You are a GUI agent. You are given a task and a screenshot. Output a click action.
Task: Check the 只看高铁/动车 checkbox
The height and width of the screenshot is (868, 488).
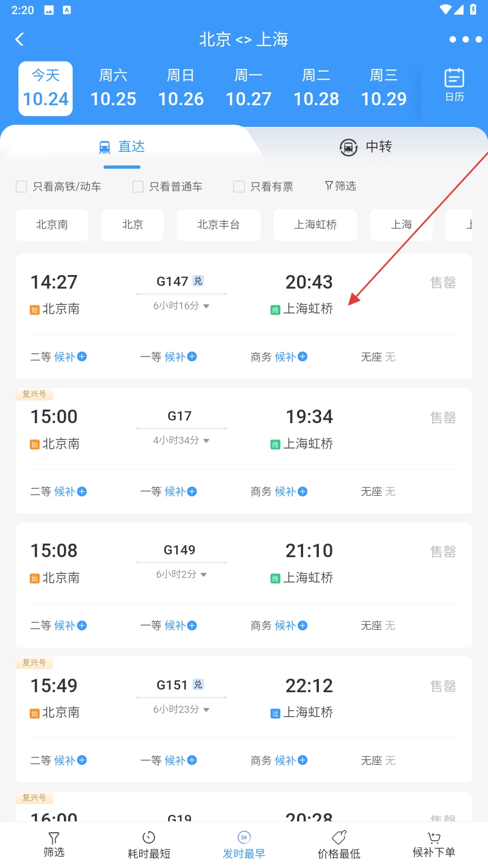(x=22, y=187)
